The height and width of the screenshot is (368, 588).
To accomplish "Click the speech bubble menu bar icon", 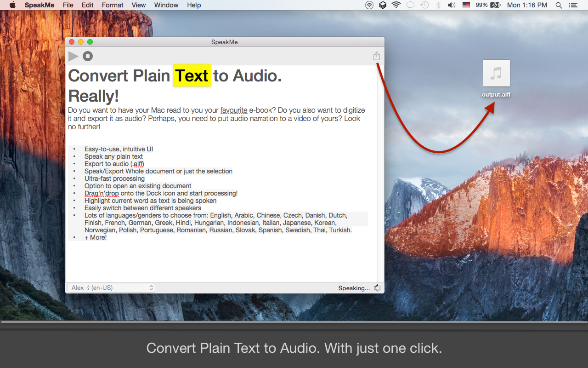I will pyautogui.click(x=410, y=5).
